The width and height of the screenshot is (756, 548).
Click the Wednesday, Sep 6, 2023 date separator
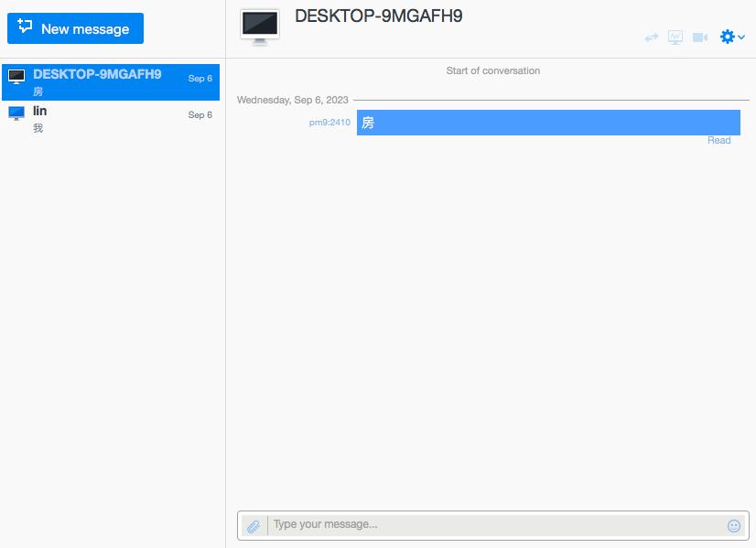(x=292, y=100)
